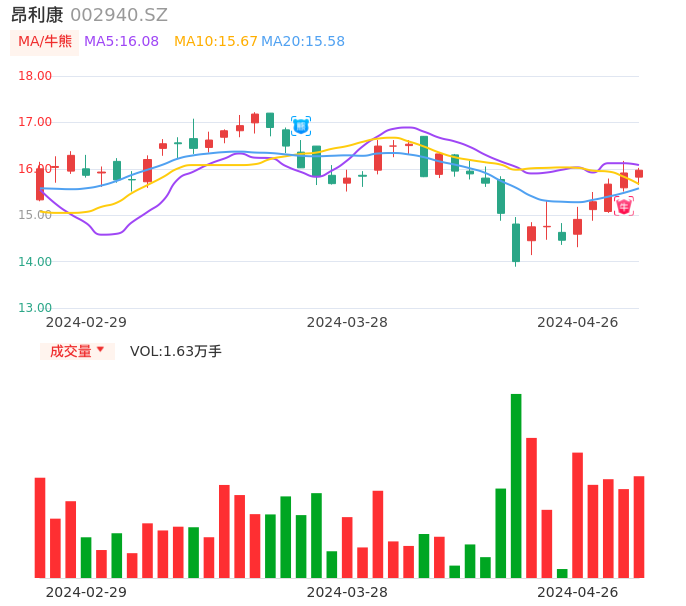Click the 13.00 price axis label
686x606 pixels.
click(35, 308)
